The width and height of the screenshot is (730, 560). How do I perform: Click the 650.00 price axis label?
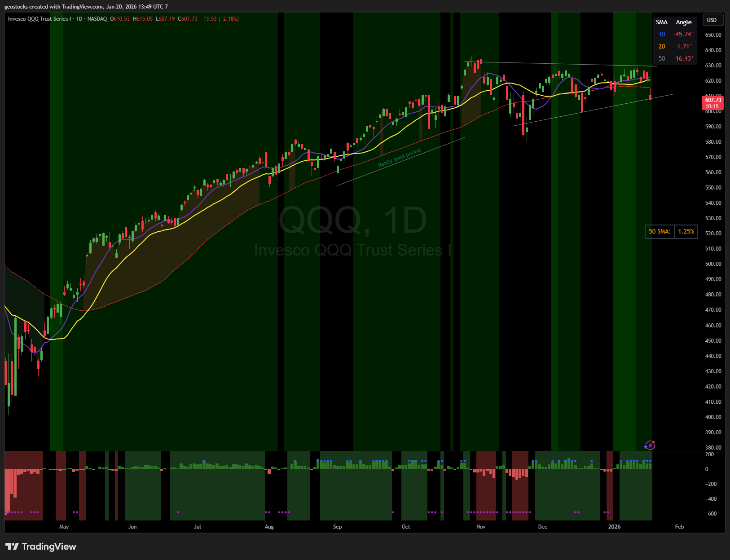tap(713, 35)
